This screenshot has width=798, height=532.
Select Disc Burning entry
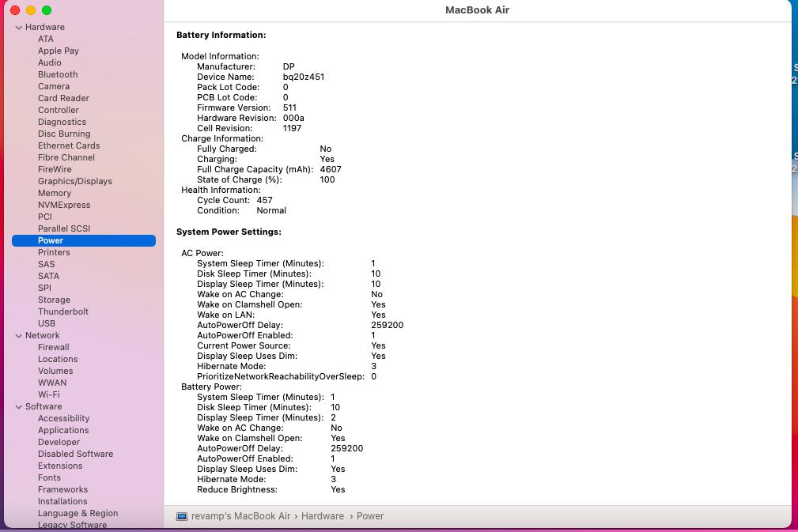pyautogui.click(x=63, y=134)
